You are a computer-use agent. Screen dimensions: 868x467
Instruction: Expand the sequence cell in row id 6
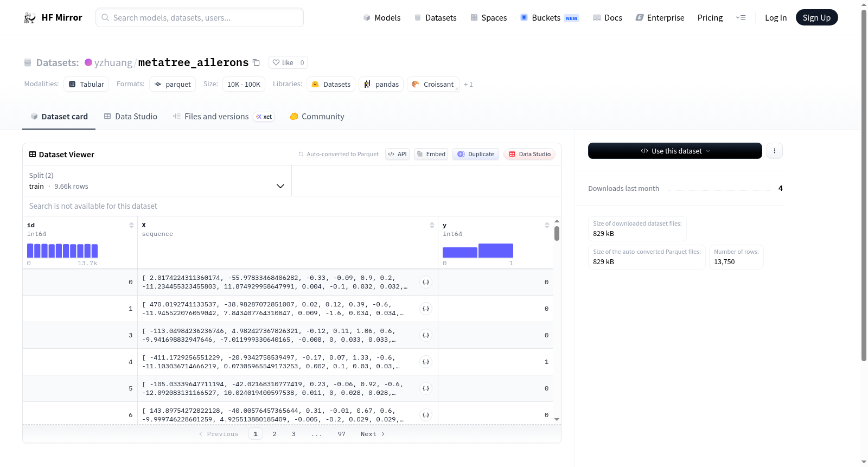pos(426,415)
